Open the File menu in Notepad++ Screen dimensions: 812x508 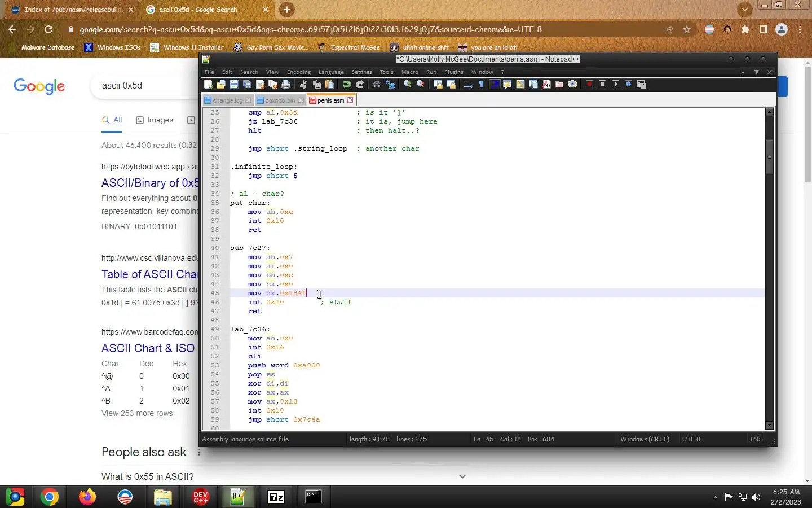point(209,72)
